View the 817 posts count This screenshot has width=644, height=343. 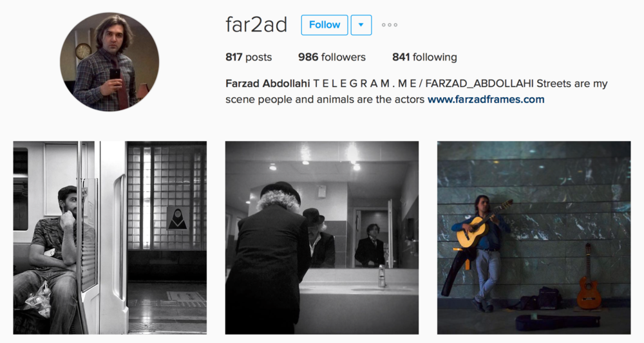249,57
